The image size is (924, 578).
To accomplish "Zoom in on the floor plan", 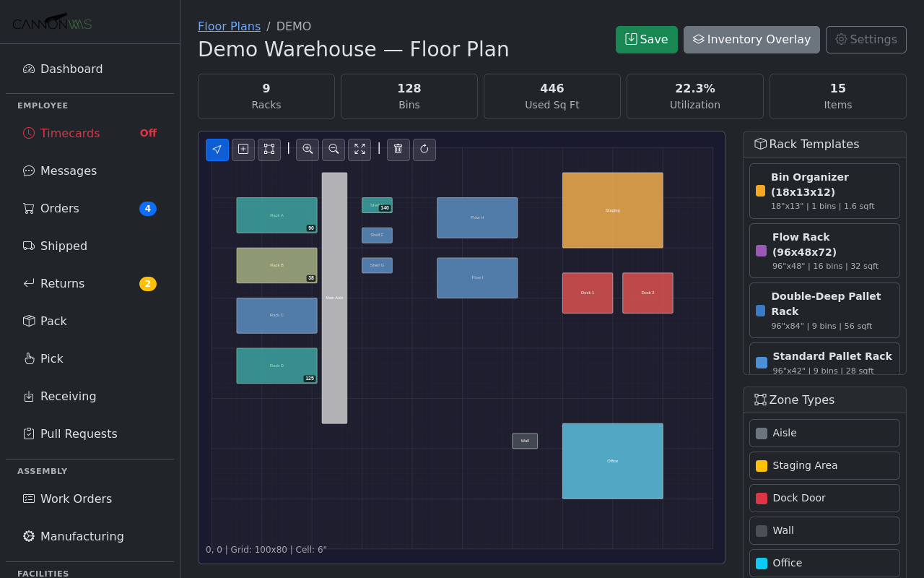I will 308,150.
